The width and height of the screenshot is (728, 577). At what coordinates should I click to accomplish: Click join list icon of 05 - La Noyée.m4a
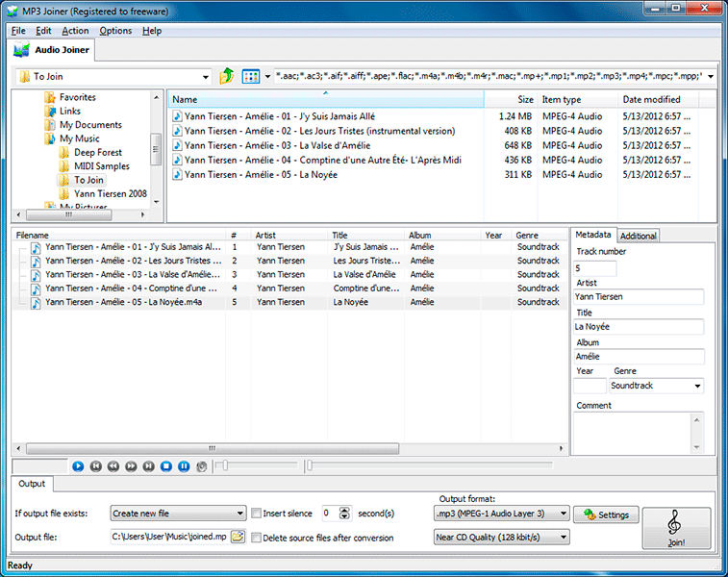pyautogui.click(x=36, y=303)
